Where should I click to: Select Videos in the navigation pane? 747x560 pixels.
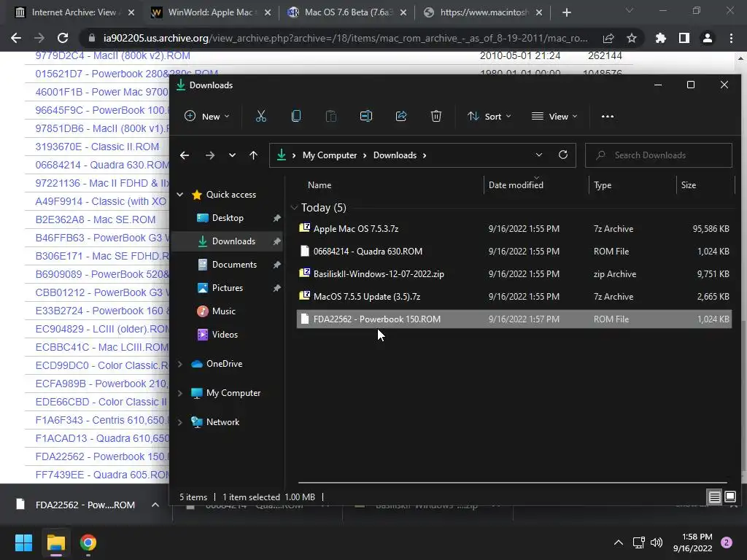point(225,334)
